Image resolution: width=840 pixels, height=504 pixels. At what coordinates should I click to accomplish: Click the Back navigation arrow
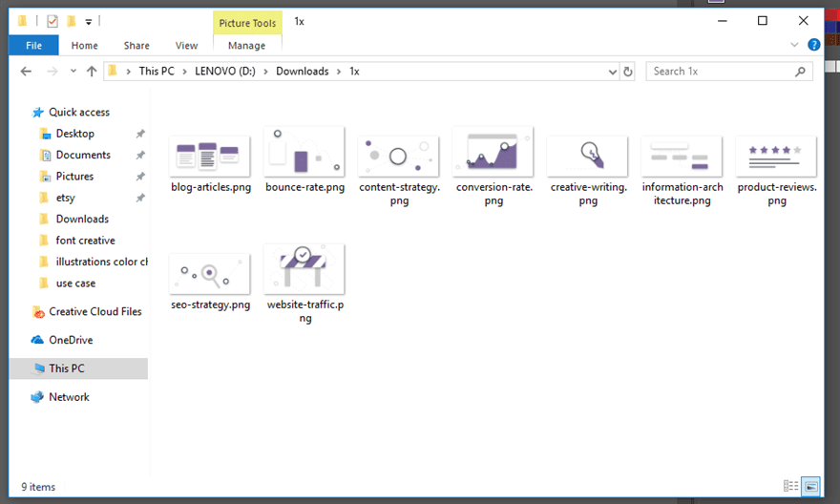tap(26, 72)
